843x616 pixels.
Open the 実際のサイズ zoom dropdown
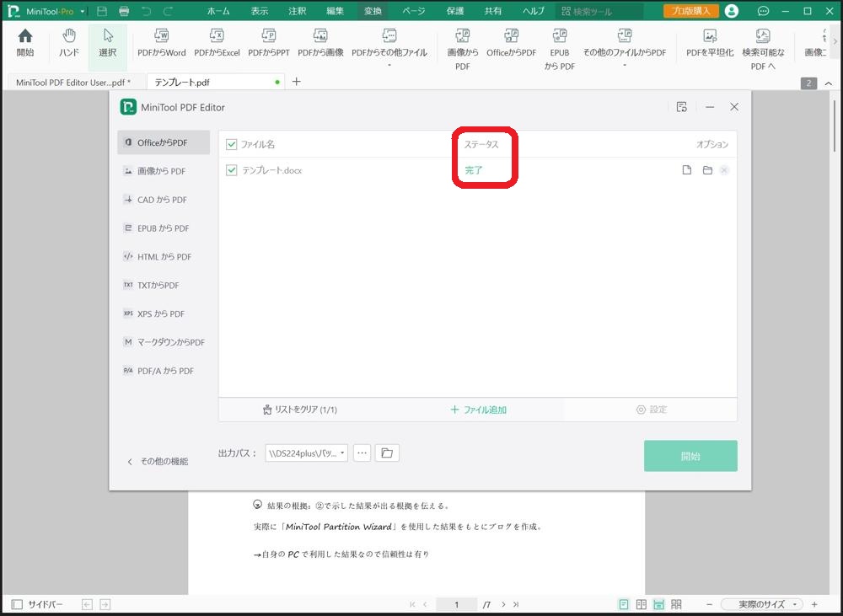(762, 604)
